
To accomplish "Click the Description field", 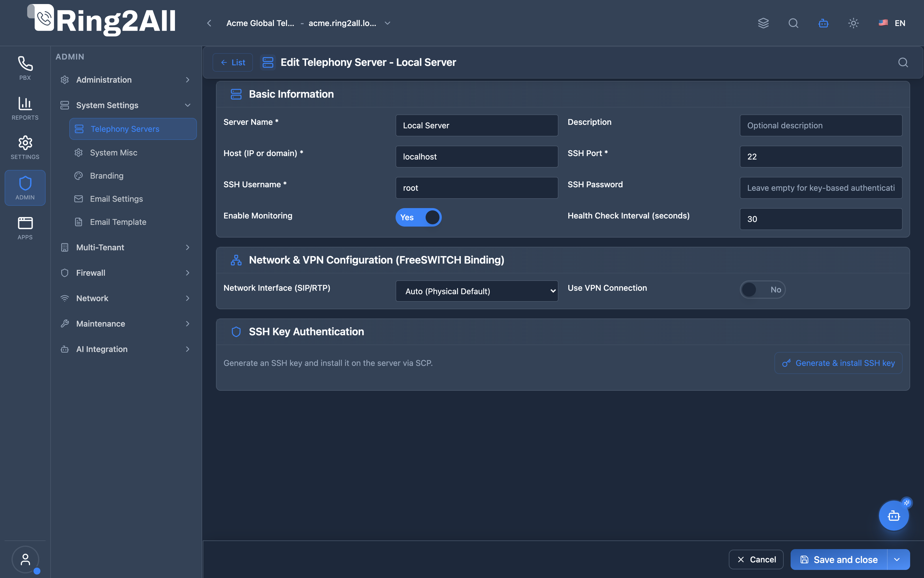I will tap(821, 125).
